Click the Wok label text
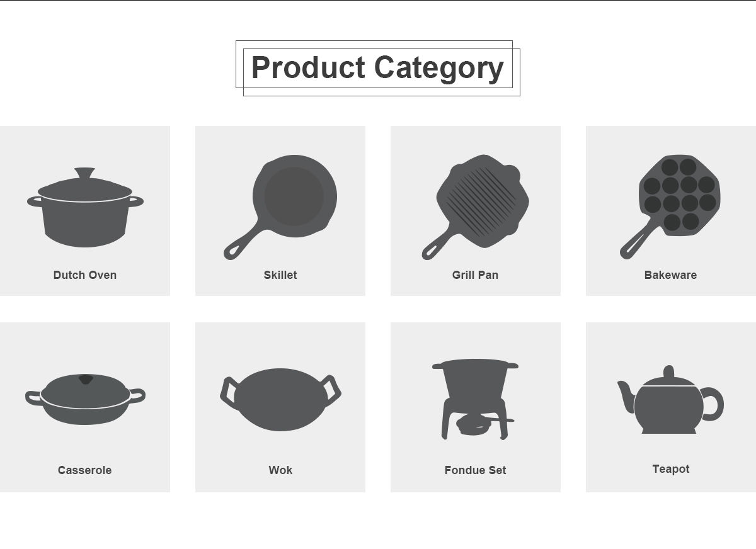The height and width of the screenshot is (549, 756). (x=280, y=470)
